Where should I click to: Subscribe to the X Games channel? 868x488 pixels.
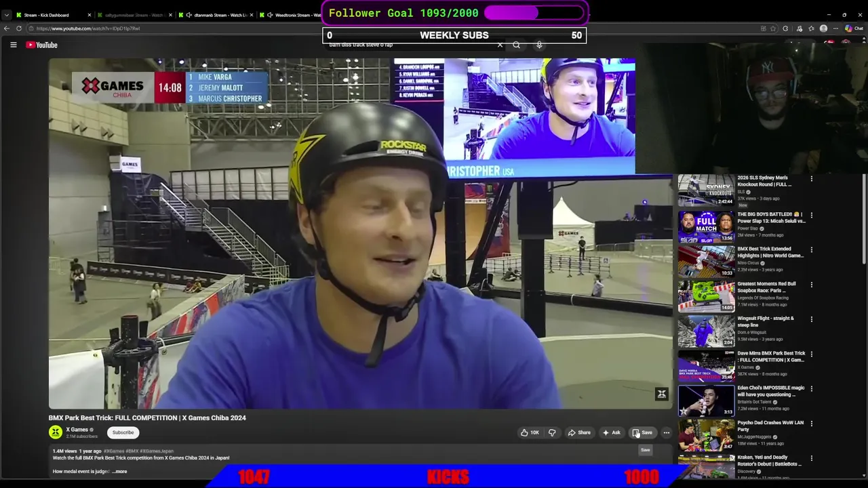coord(123,432)
